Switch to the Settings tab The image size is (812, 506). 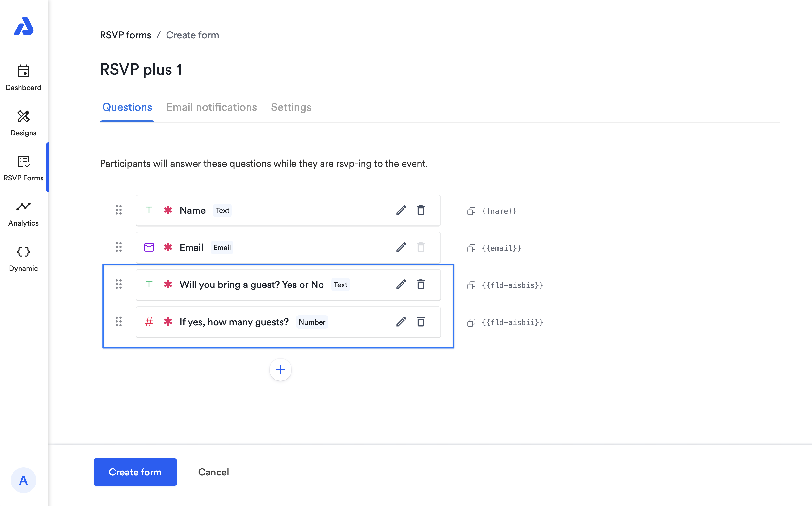[291, 107]
